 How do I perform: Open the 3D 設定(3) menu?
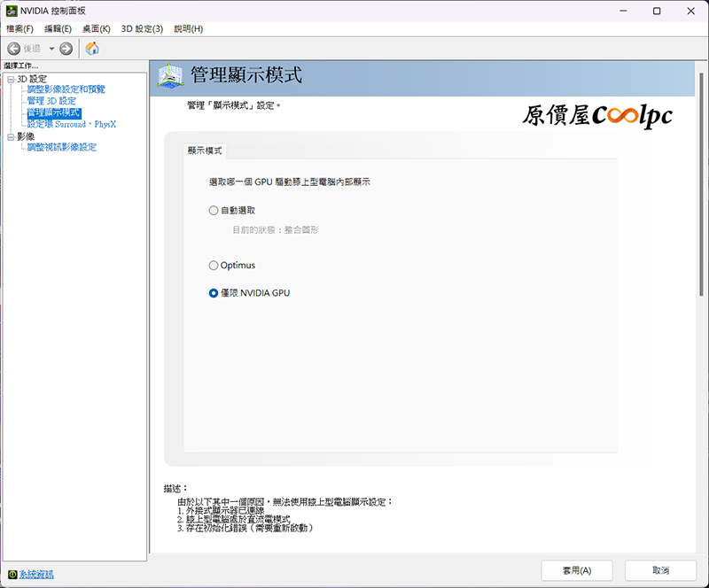coord(142,29)
